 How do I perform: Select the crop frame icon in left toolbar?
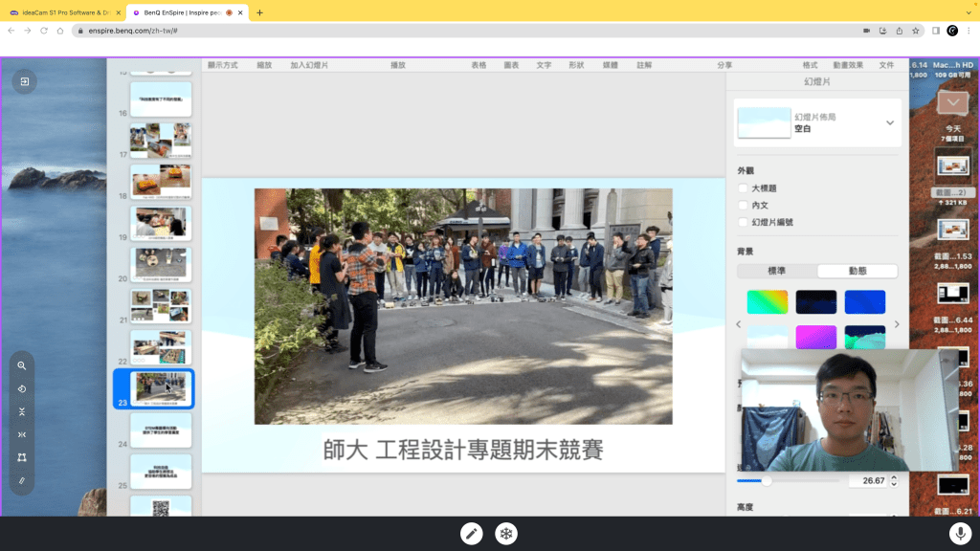coord(22,458)
